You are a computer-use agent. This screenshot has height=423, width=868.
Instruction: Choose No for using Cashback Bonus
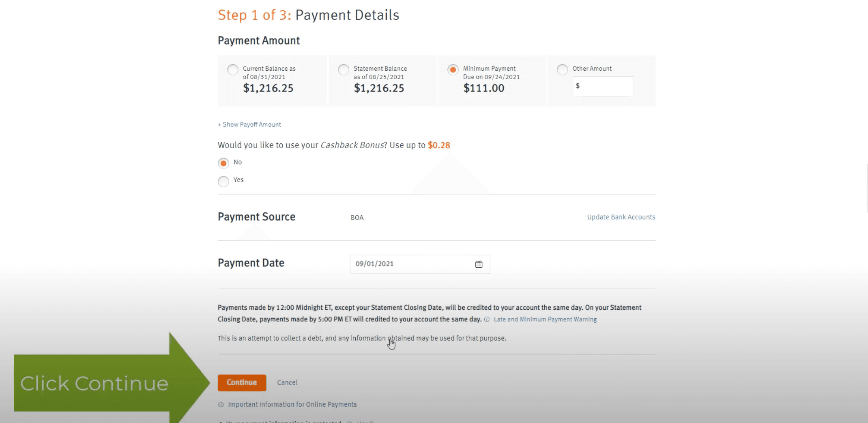(223, 163)
